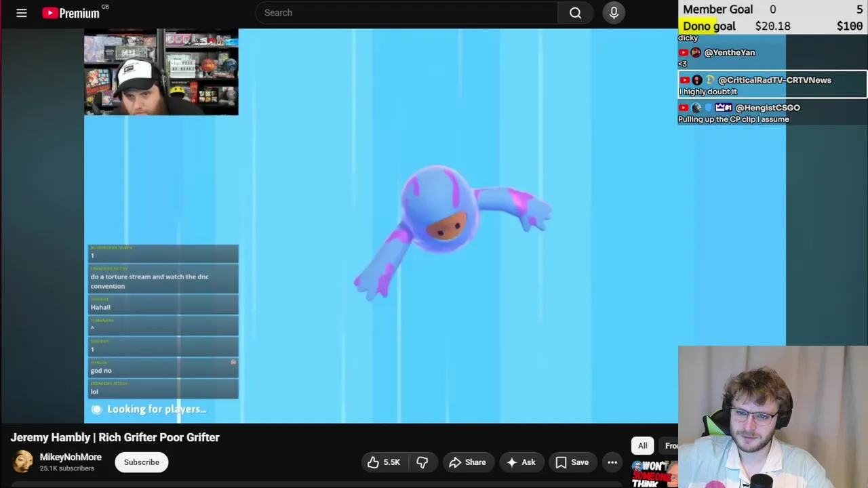Save video to a playlist
Screen dimensions: 868x488
coord(572,462)
